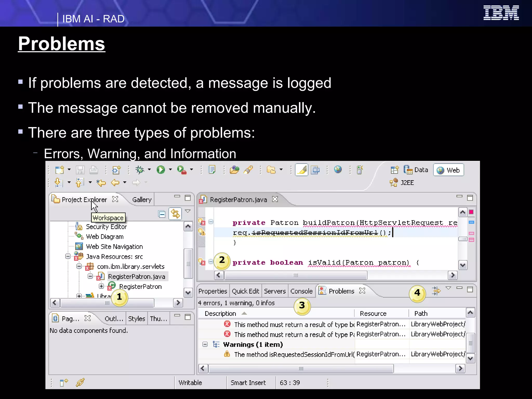Switch to the Data perspective

pyautogui.click(x=416, y=170)
